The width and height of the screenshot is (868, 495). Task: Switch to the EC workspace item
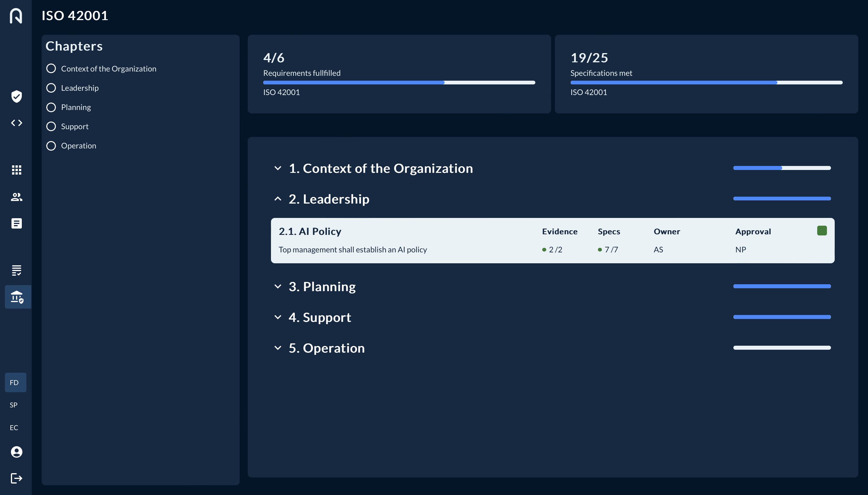click(13, 428)
